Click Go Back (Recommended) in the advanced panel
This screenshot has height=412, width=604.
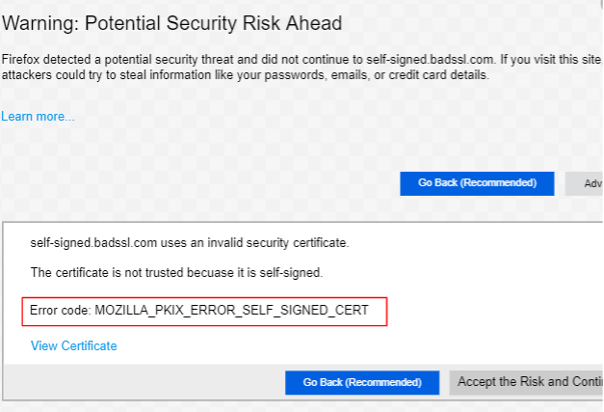click(362, 382)
